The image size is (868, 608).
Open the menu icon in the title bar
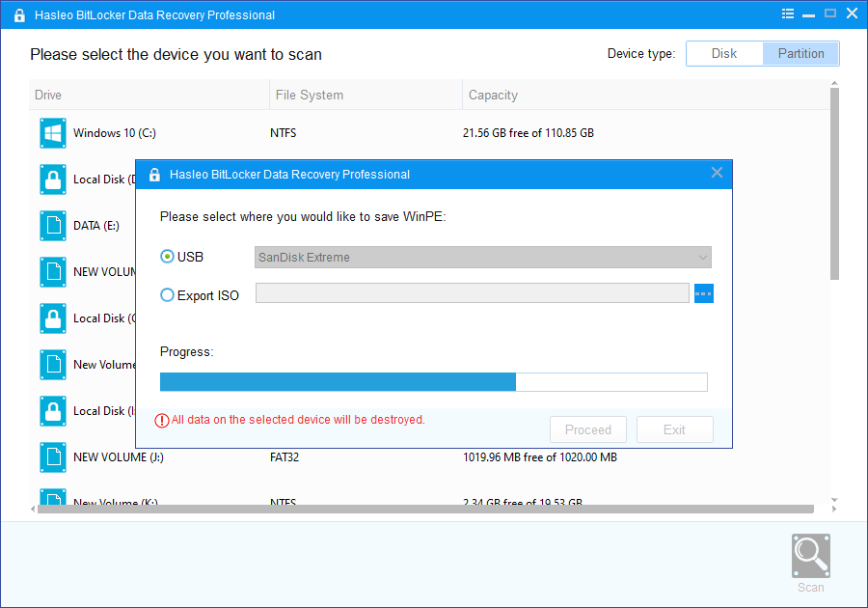click(x=788, y=14)
